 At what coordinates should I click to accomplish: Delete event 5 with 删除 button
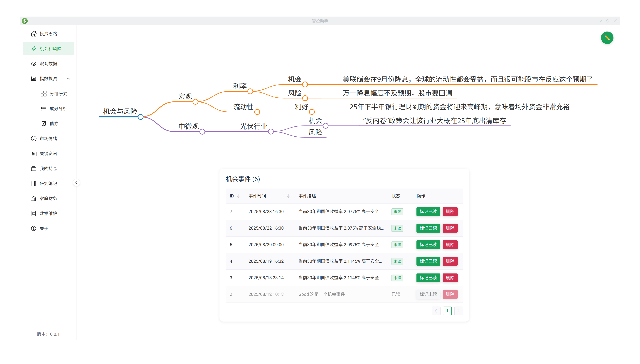[450, 244]
